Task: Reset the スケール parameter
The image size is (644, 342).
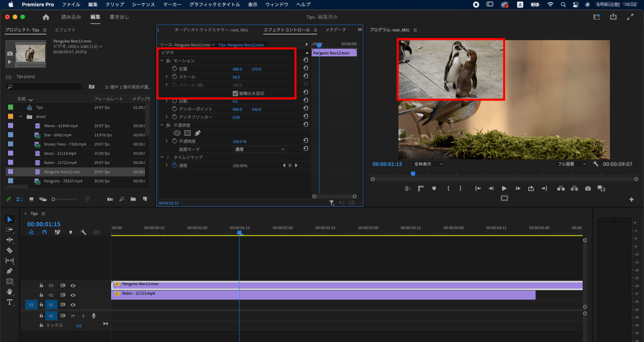Action: click(x=305, y=76)
